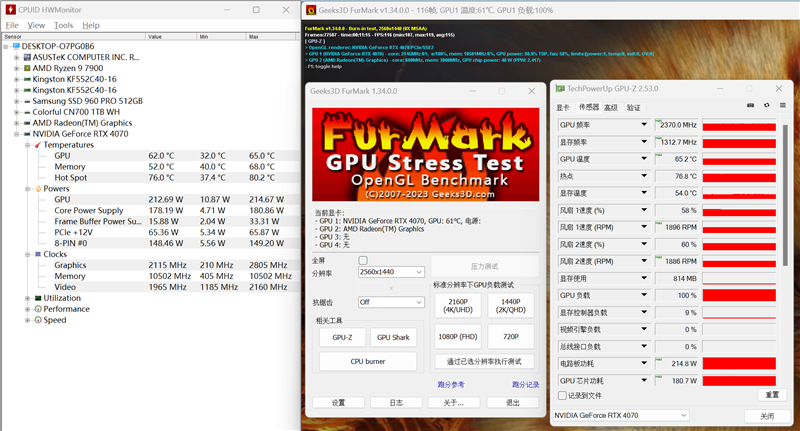The width and height of the screenshot is (800, 431).
Task: Click the Samsung SSD 960 PRO drive icon
Action: [25, 101]
